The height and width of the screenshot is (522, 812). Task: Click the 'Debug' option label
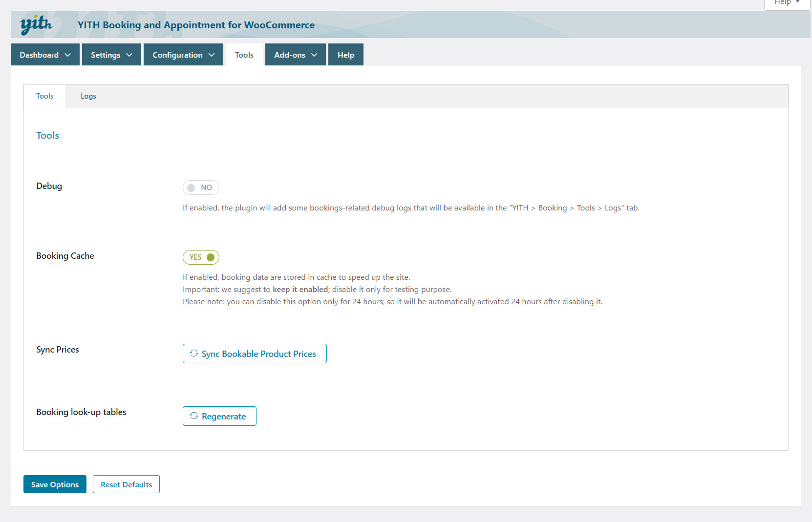click(x=49, y=186)
